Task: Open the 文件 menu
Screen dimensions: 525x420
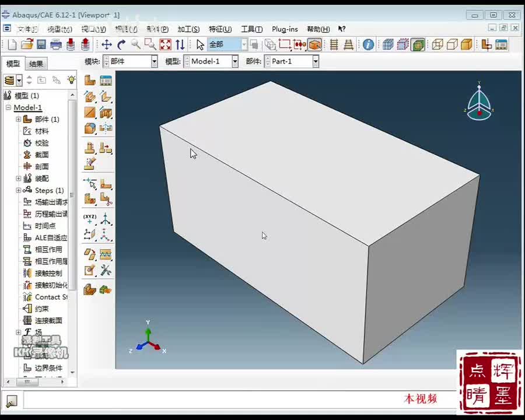Action: (x=27, y=29)
